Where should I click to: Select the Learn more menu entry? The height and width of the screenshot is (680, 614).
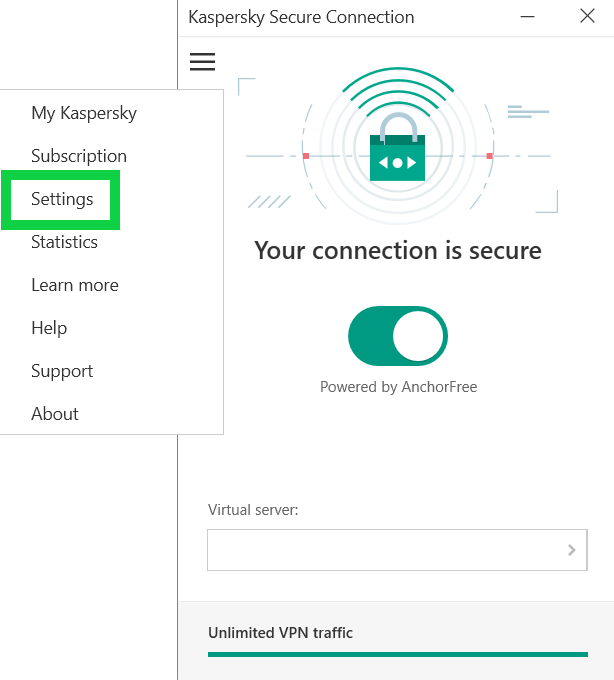click(x=75, y=285)
